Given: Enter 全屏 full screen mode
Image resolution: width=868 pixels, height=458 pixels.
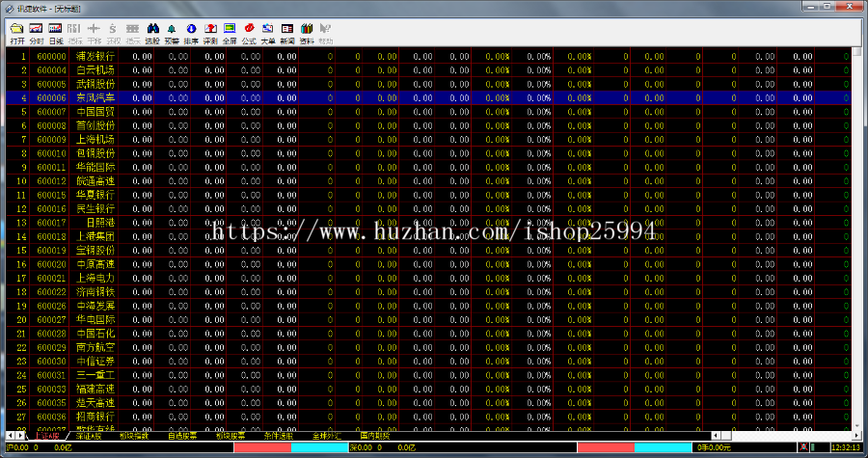Looking at the screenshot, I should (x=230, y=34).
